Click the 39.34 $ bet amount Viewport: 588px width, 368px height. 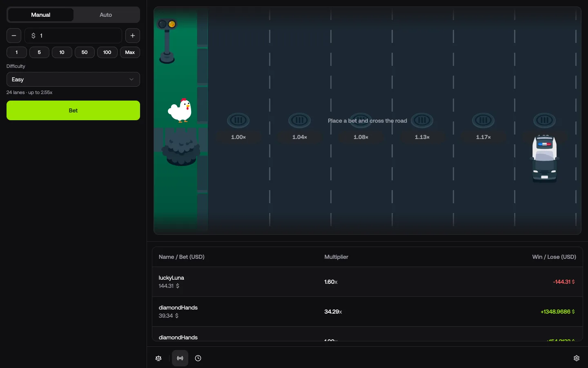coord(169,316)
